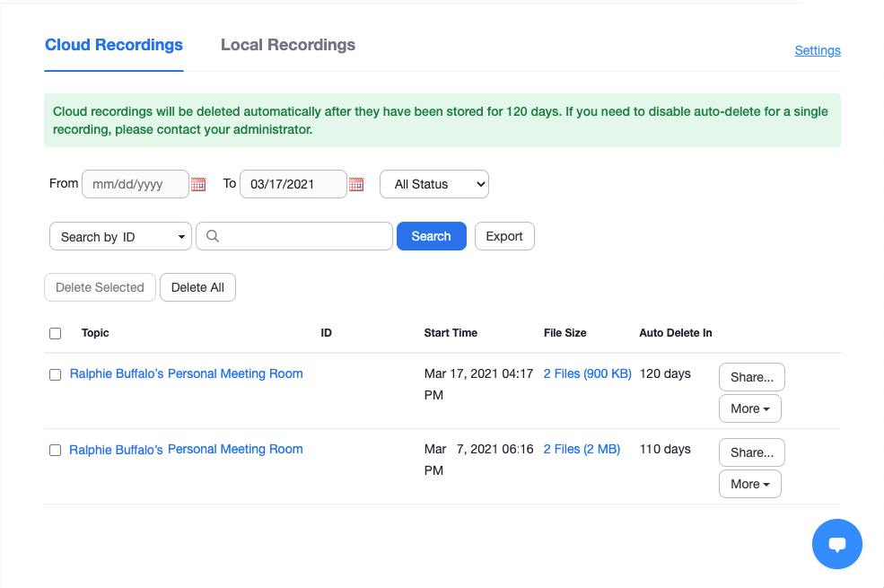Open the From date calendar picker
Image resolution: width=884 pixels, height=588 pixels.
[x=198, y=184]
